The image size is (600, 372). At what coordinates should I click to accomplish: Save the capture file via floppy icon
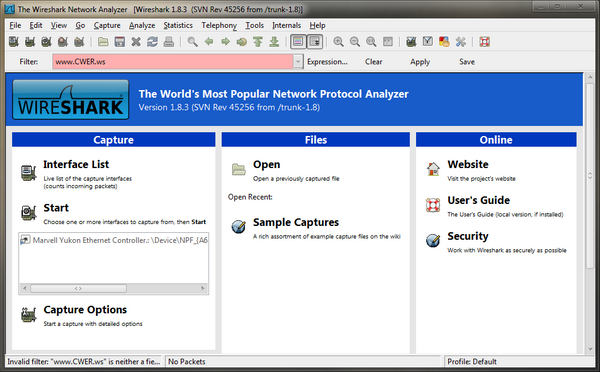[x=119, y=42]
